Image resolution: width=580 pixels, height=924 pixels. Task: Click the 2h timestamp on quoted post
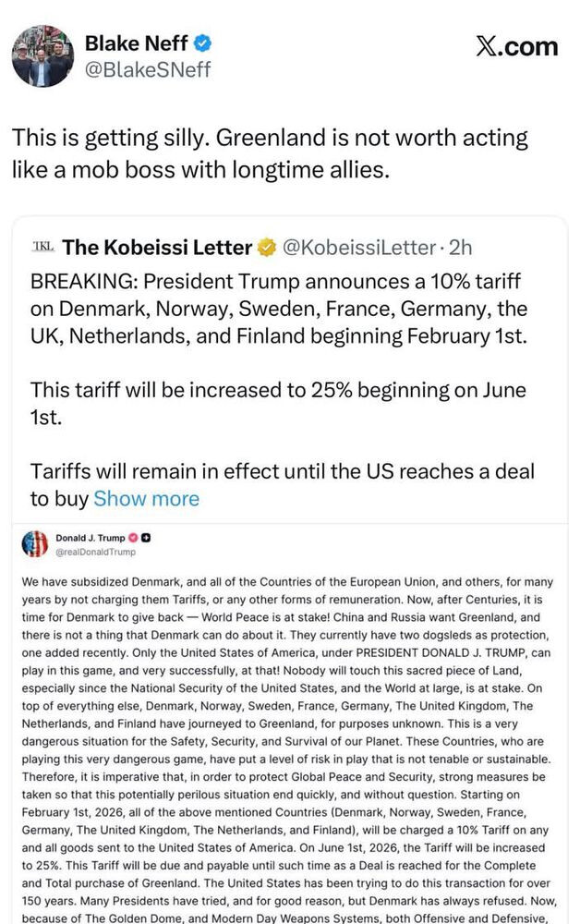click(x=460, y=248)
